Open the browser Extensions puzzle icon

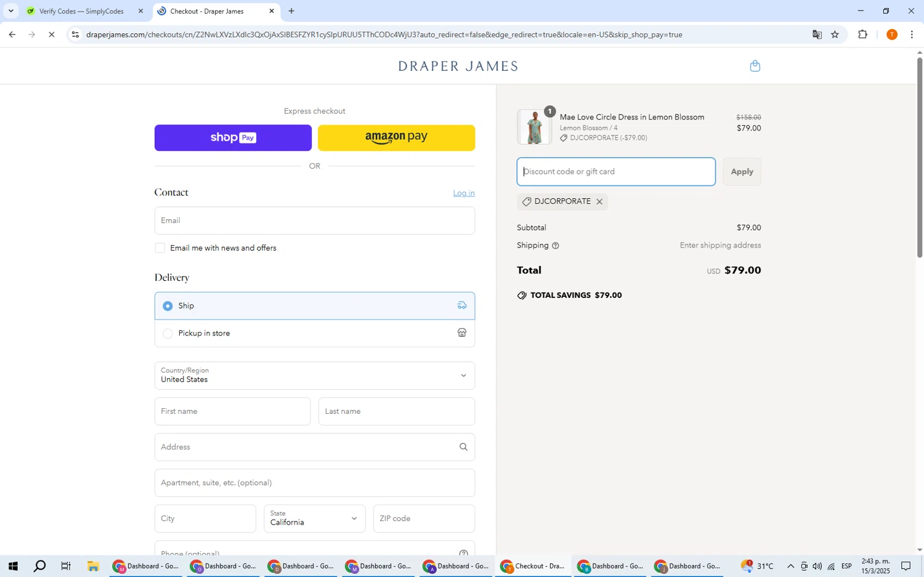click(862, 34)
